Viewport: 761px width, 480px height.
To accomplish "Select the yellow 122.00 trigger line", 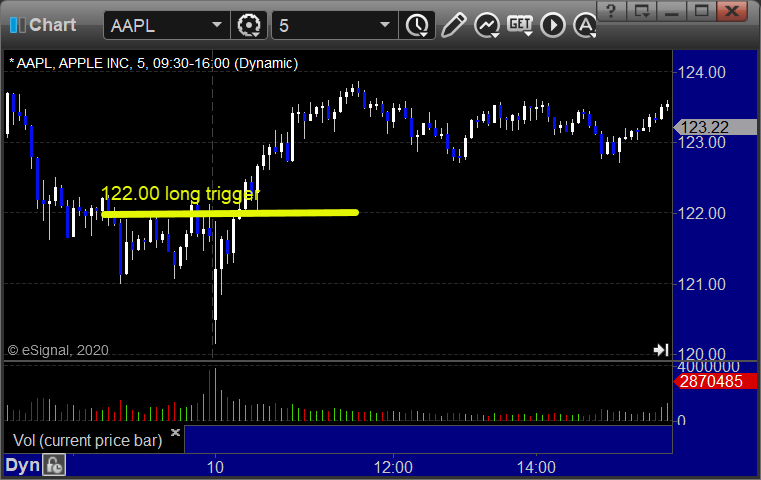I will pyautogui.click(x=230, y=213).
